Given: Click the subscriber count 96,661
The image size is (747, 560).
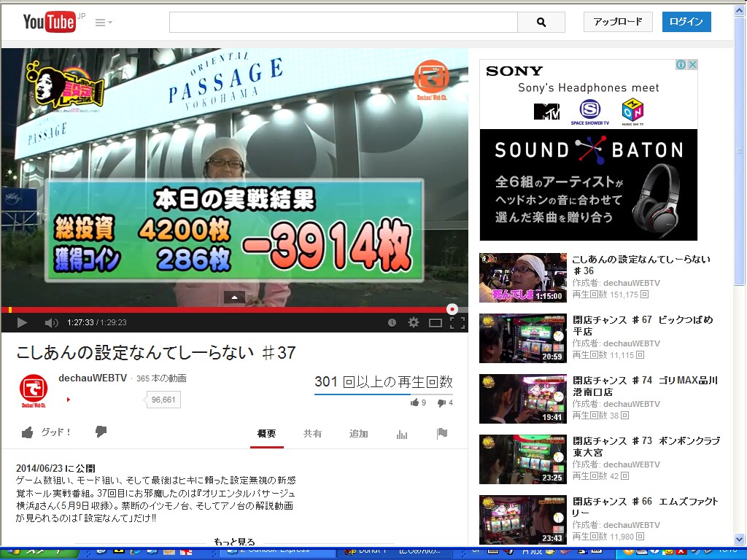Looking at the screenshot, I should (163, 400).
